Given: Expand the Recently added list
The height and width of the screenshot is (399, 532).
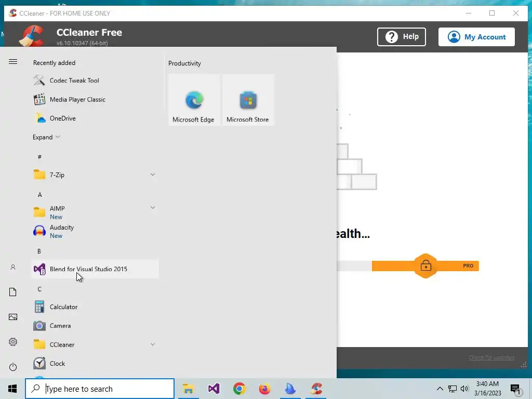Looking at the screenshot, I should [46, 137].
